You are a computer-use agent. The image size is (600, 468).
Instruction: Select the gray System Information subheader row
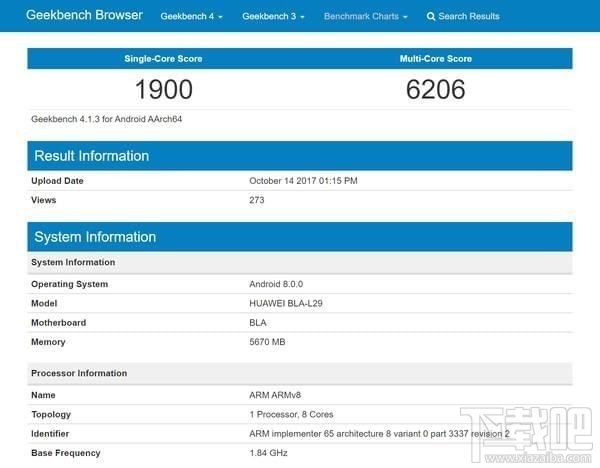tap(300, 263)
